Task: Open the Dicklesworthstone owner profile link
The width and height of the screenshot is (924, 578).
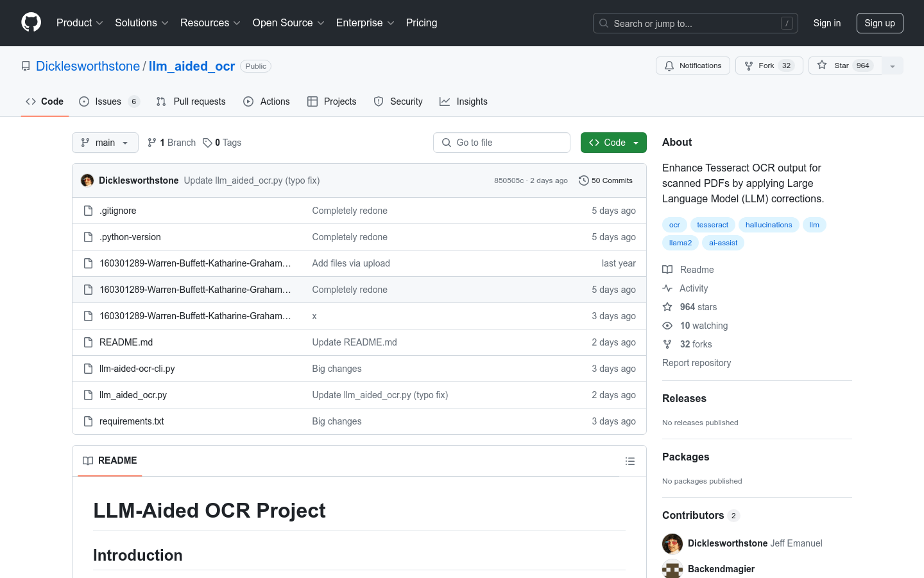Action: (x=88, y=66)
